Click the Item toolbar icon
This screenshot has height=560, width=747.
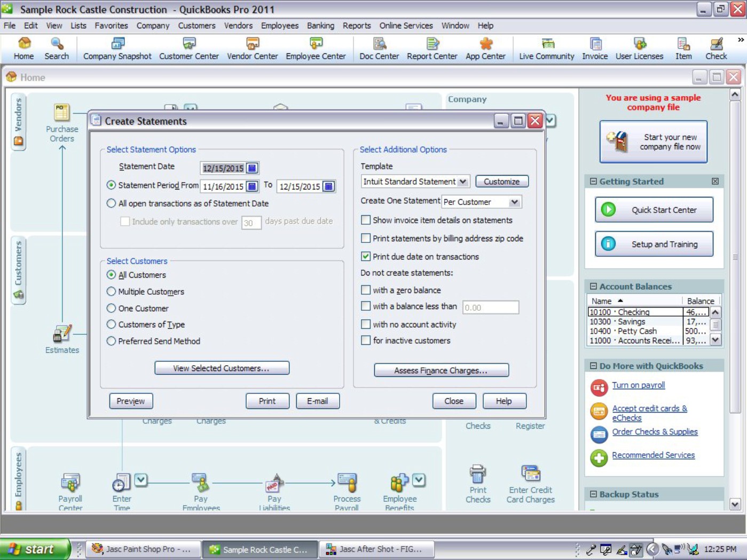pyautogui.click(x=683, y=49)
